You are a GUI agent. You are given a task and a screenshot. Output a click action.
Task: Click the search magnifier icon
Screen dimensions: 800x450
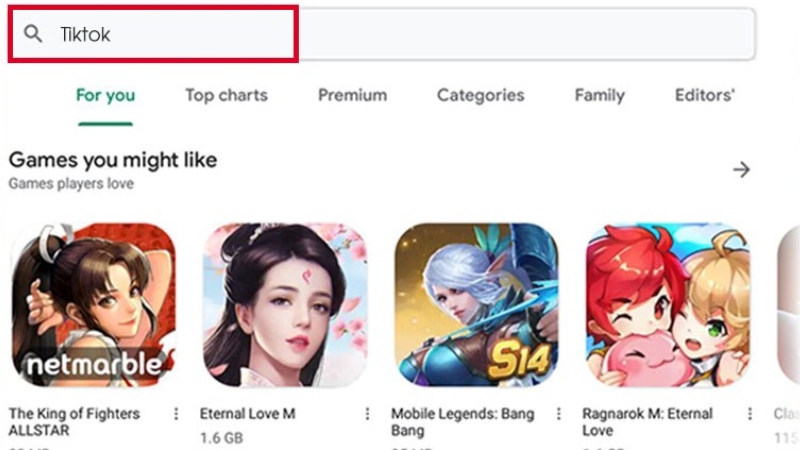click(34, 35)
